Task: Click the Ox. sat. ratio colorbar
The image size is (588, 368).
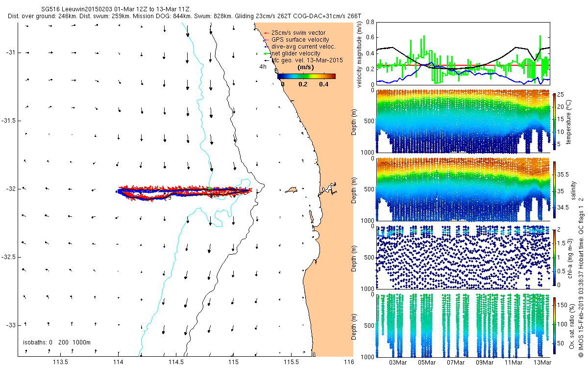Action: click(x=555, y=325)
